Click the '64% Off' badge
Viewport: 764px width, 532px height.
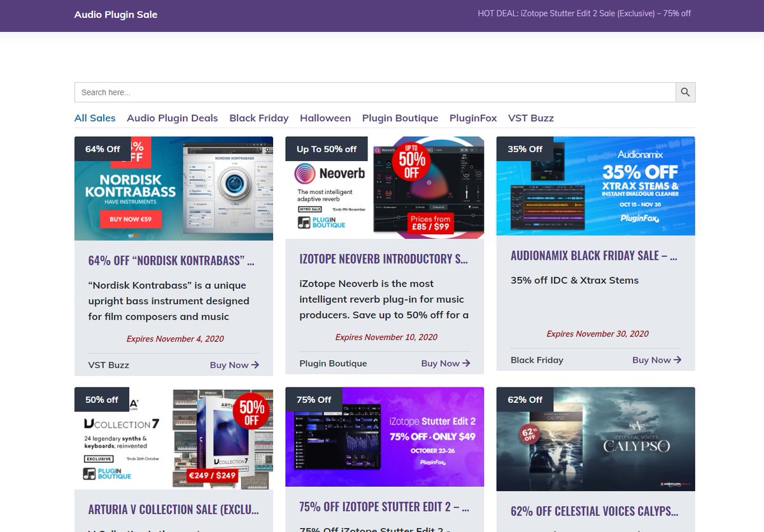pyautogui.click(x=103, y=149)
